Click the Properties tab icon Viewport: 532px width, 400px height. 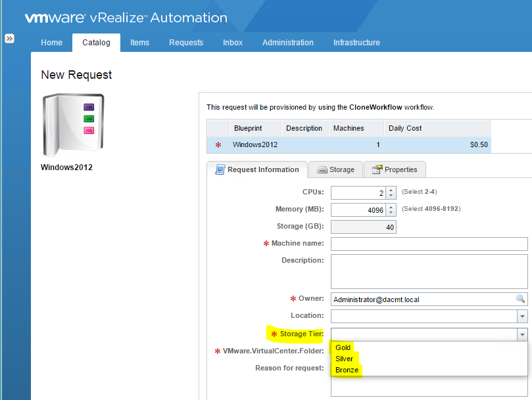point(377,169)
